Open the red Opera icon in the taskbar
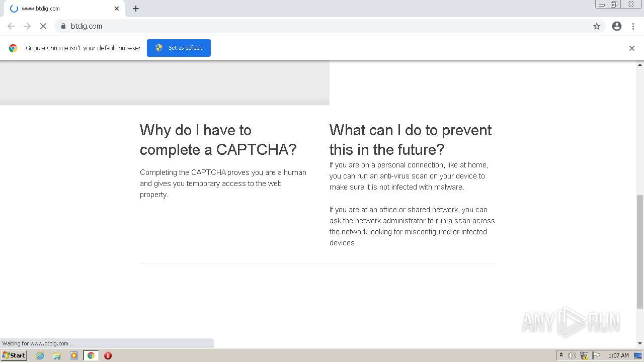The width and height of the screenshot is (644, 362). click(x=108, y=355)
